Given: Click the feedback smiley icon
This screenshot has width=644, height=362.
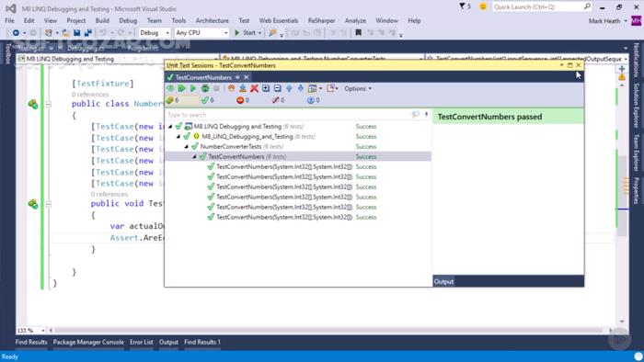Looking at the screenshot, I should pyautogui.click(x=483, y=6).
